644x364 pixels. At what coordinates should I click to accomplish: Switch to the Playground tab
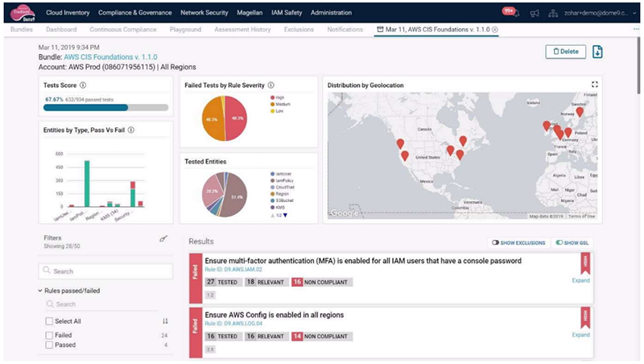tap(185, 30)
